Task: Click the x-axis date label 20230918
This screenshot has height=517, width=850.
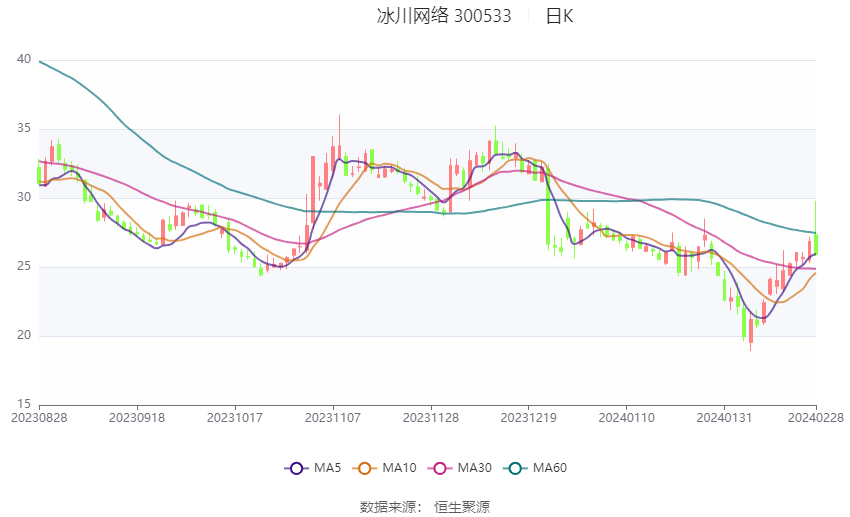Action: pyautogui.click(x=137, y=418)
